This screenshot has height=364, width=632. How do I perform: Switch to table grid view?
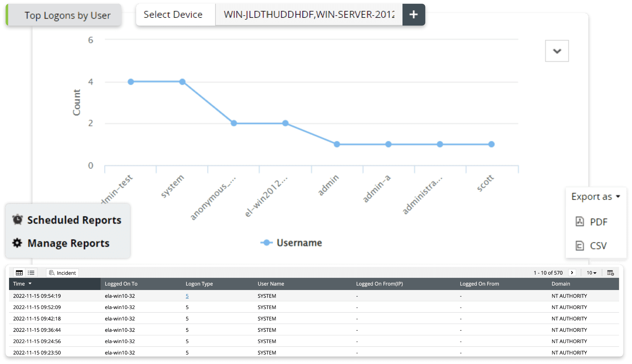tap(19, 273)
